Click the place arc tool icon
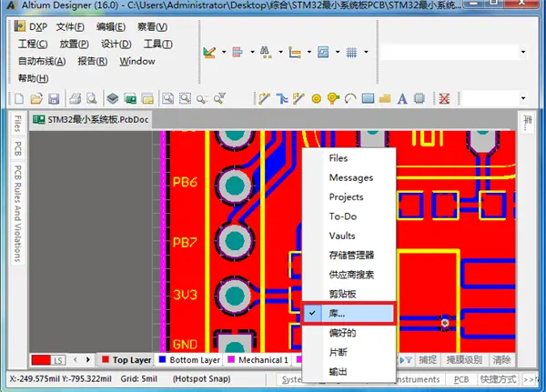Image resolution: width=546 pixels, height=392 pixels. pos(350,99)
